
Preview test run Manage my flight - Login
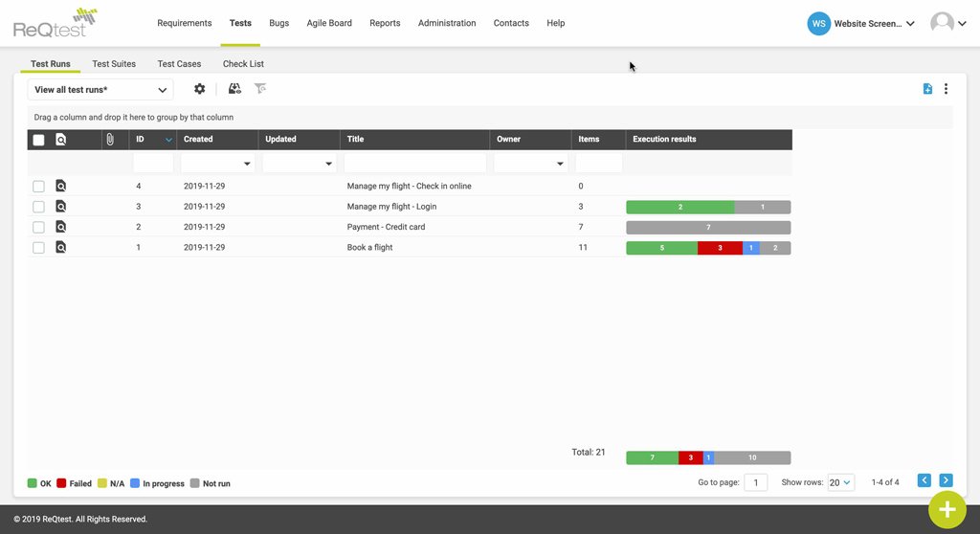pyautogui.click(x=60, y=207)
